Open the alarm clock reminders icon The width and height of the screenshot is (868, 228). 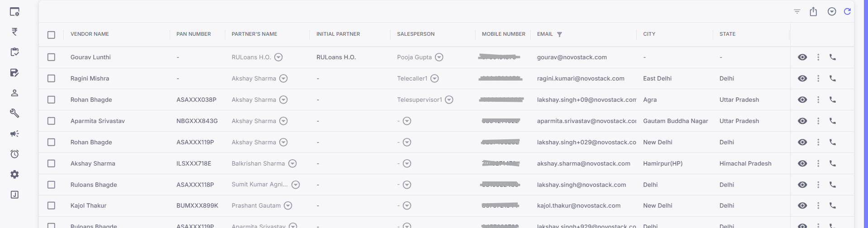pyautogui.click(x=14, y=154)
